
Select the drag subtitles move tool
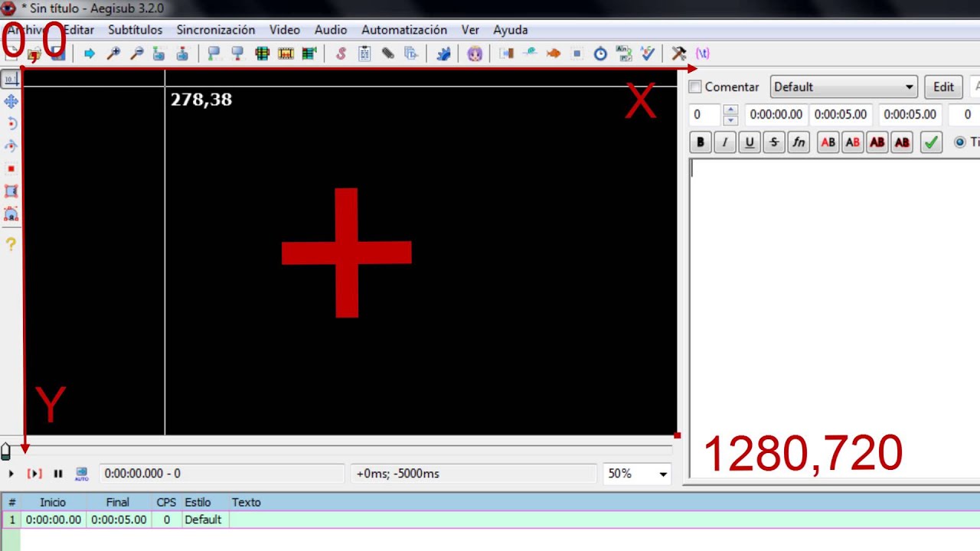11,101
